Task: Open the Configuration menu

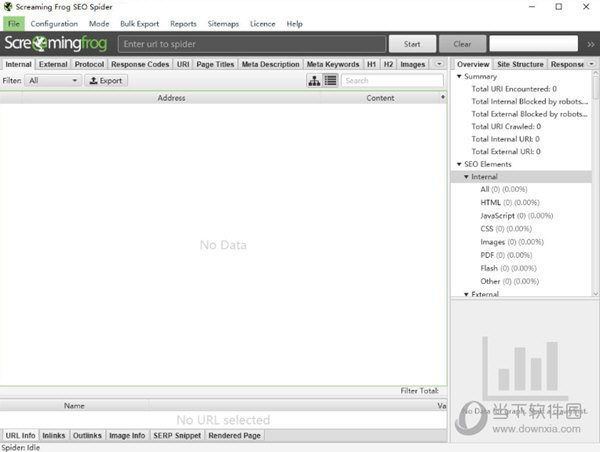Action: (54, 24)
